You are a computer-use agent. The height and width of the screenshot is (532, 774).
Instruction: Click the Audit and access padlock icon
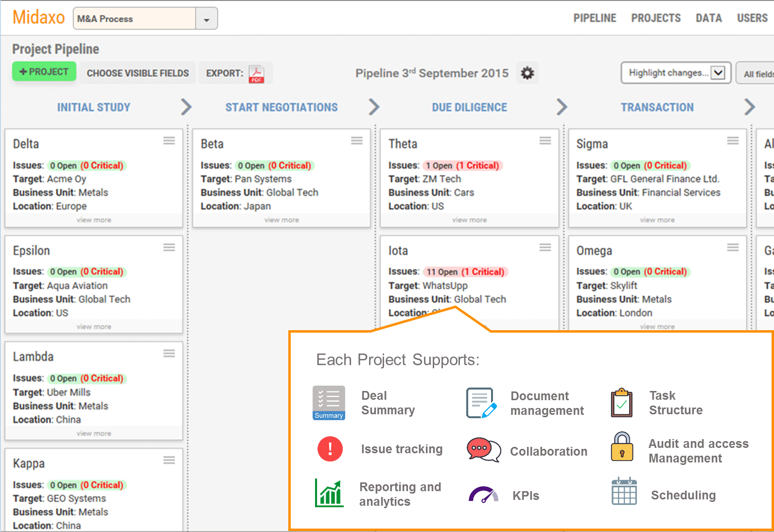(x=622, y=446)
